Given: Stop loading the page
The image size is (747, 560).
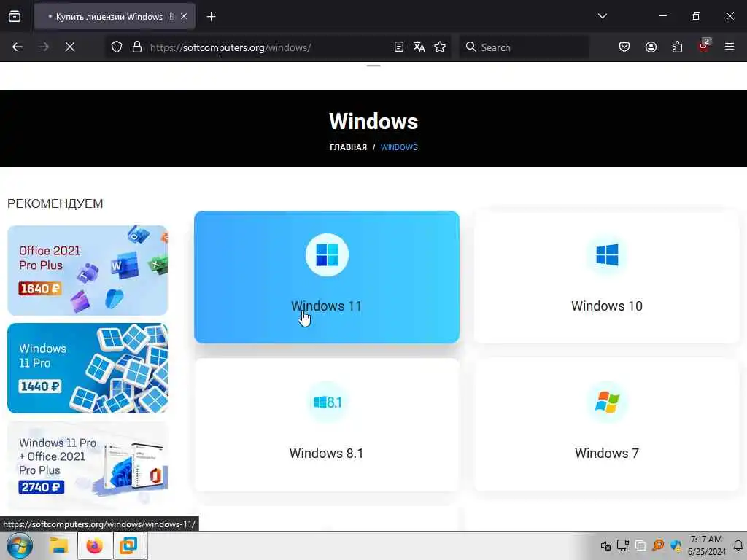Looking at the screenshot, I should coord(69,47).
